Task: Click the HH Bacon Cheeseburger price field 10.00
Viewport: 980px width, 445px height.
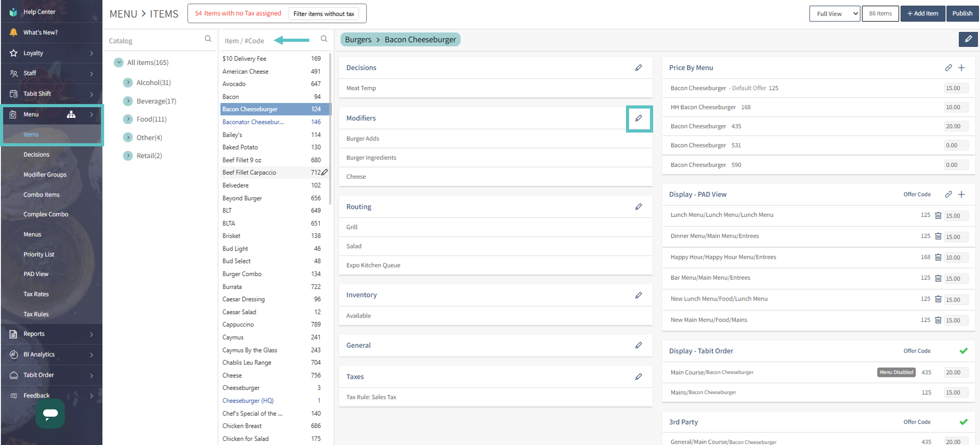Action: tap(956, 107)
